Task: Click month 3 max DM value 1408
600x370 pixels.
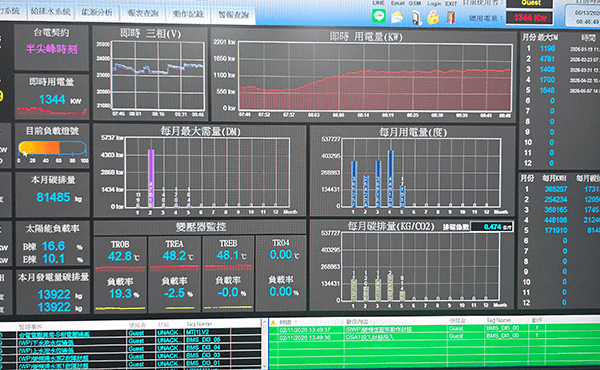Action: point(547,69)
